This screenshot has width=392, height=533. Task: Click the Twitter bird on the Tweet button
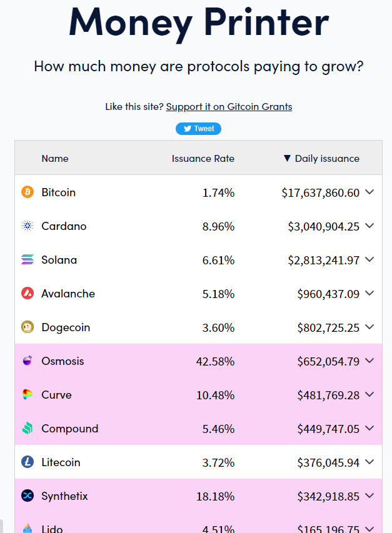pyautogui.click(x=187, y=128)
